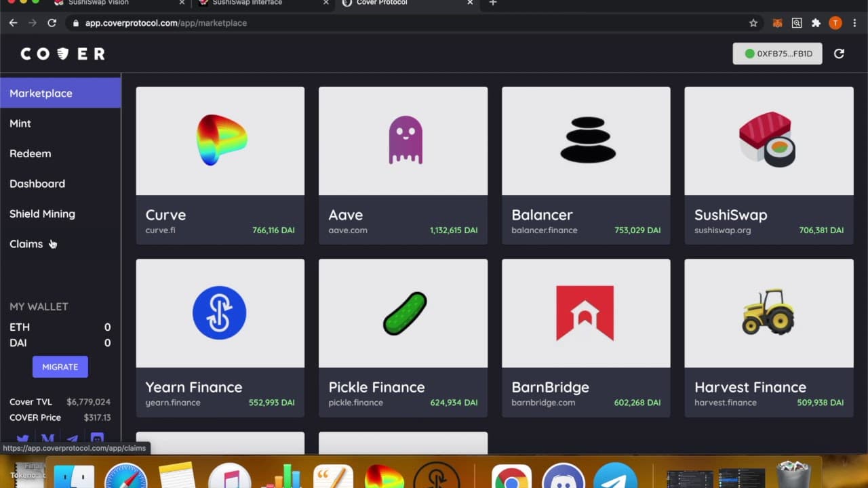The width and height of the screenshot is (868, 488).
Task: Open the SushiSwap card title
Action: [x=731, y=215]
